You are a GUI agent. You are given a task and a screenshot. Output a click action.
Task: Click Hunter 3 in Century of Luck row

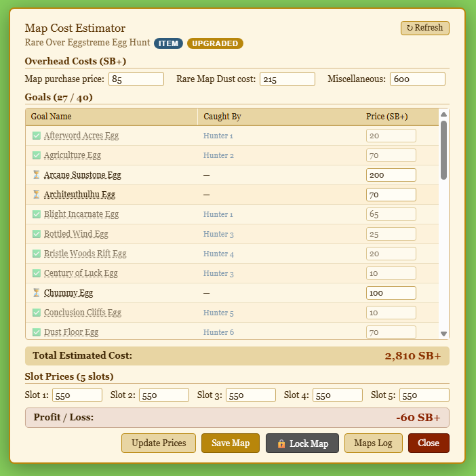coord(218,273)
